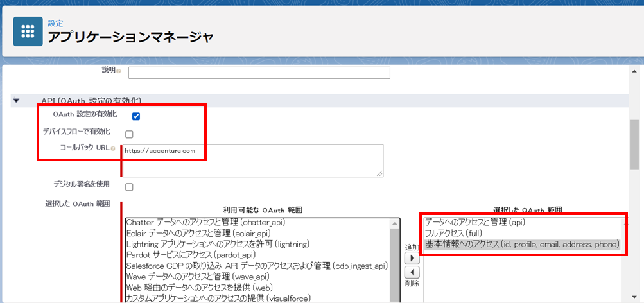
Task: Select フルアクセス (full) in selected scopes
Action: pos(453,233)
